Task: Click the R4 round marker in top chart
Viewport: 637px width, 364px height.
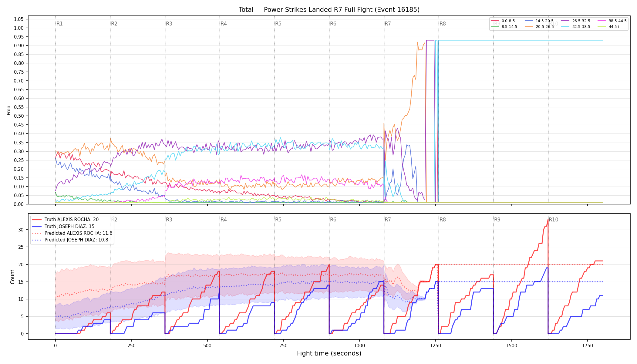Action: coord(224,24)
